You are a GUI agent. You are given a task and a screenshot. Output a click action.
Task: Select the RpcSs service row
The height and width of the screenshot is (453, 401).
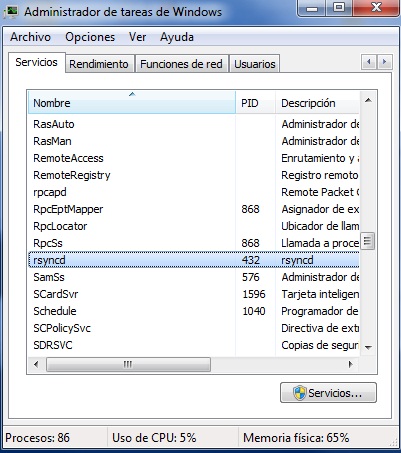point(194,243)
